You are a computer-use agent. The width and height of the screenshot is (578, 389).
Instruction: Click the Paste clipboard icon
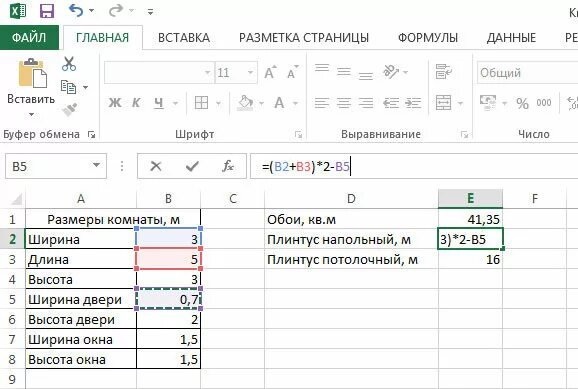(x=32, y=73)
